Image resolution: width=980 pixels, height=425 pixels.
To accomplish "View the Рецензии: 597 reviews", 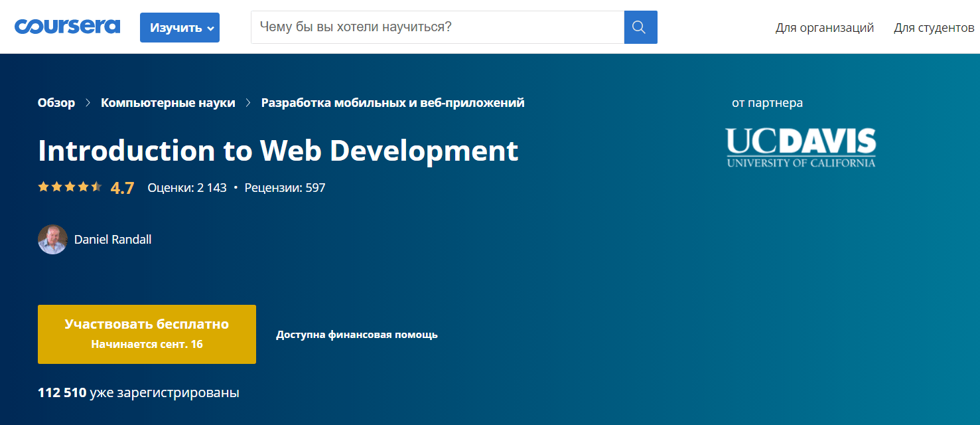I will click(285, 188).
